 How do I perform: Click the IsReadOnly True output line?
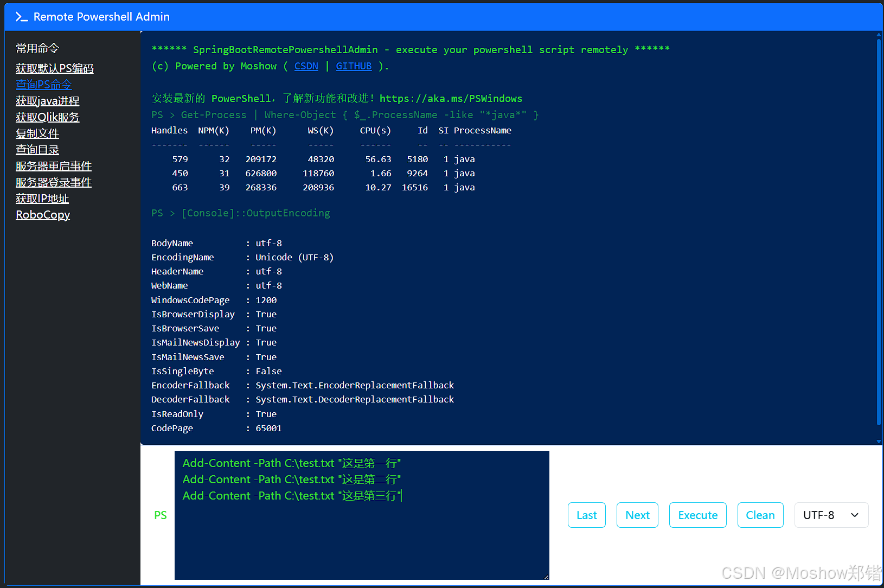click(x=214, y=414)
